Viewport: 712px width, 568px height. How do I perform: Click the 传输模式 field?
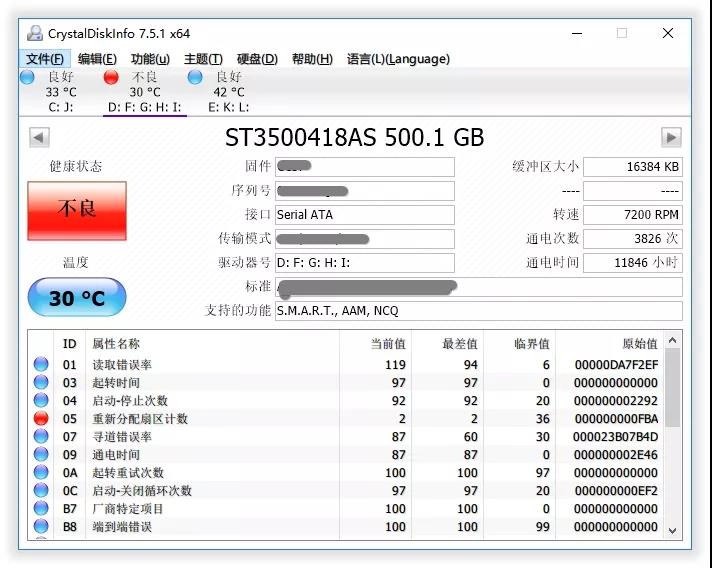(365, 239)
